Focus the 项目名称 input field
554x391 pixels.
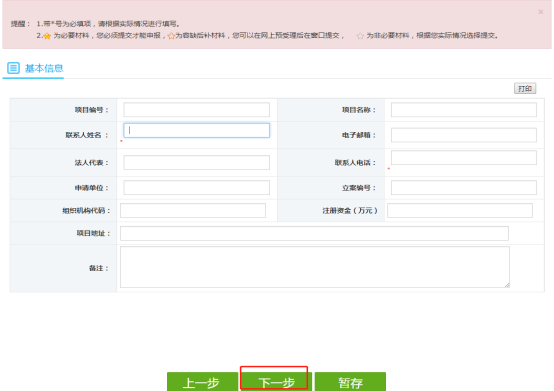coord(464,109)
